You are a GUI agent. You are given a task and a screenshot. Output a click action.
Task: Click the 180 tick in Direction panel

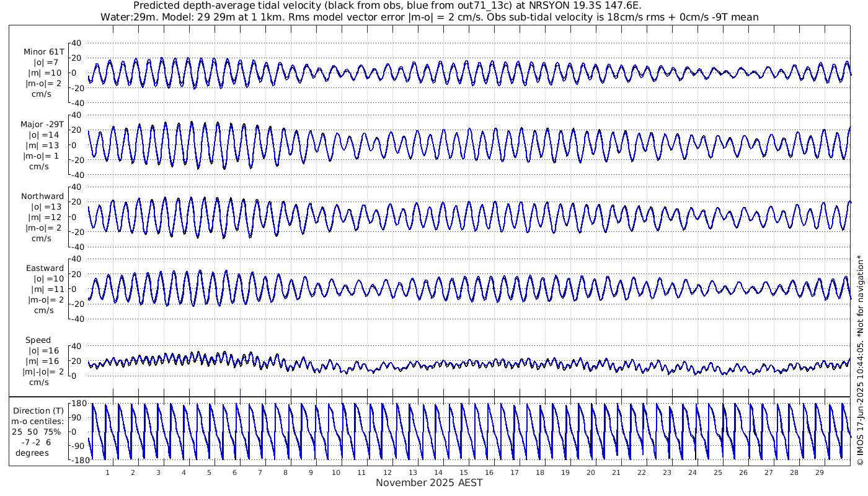78,404
